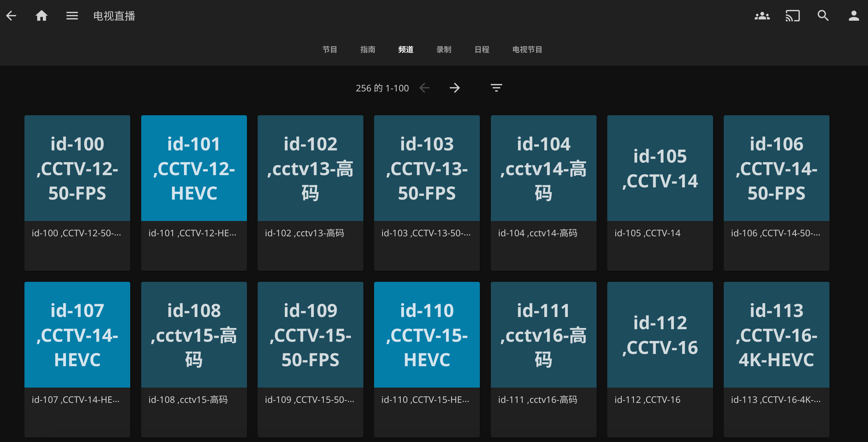Open id-113 CCTV-16-4K-HEVC channel card
Screen dimensions: 868x442
click(x=776, y=334)
